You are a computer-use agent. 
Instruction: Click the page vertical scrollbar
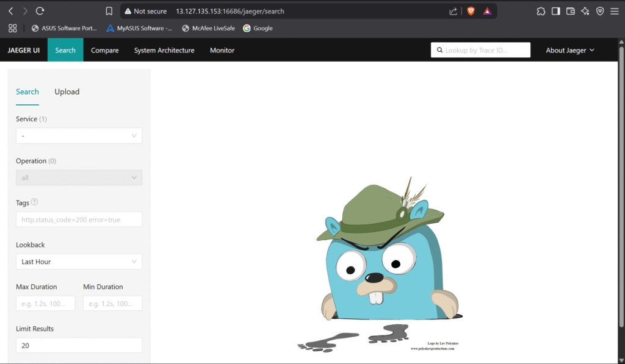click(621, 187)
